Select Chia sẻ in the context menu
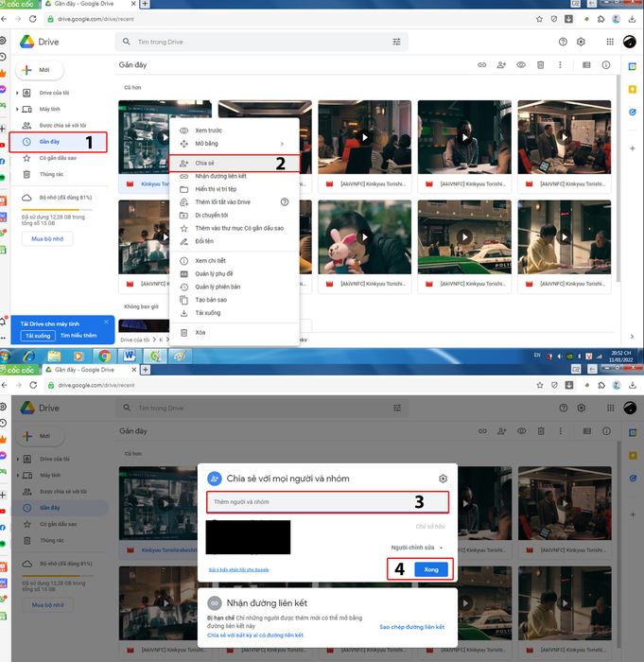 [235, 163]
